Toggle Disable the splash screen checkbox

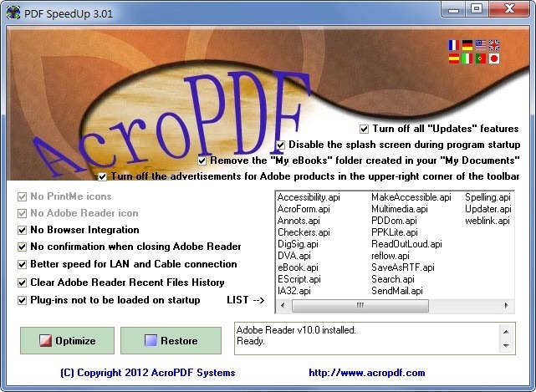click(x=280, y=145)
